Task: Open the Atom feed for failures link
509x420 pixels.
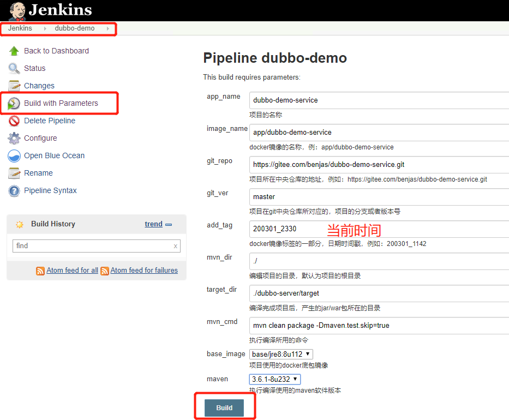Action: (144, 270)
